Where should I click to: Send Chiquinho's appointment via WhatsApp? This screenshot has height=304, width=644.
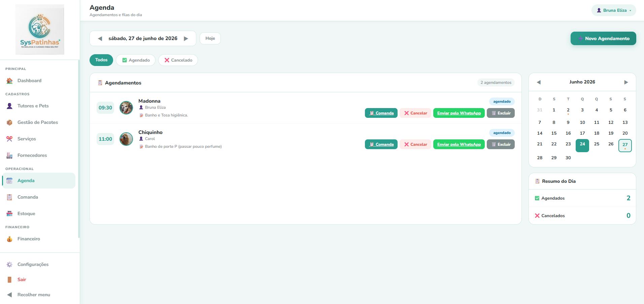click(459, 144)
